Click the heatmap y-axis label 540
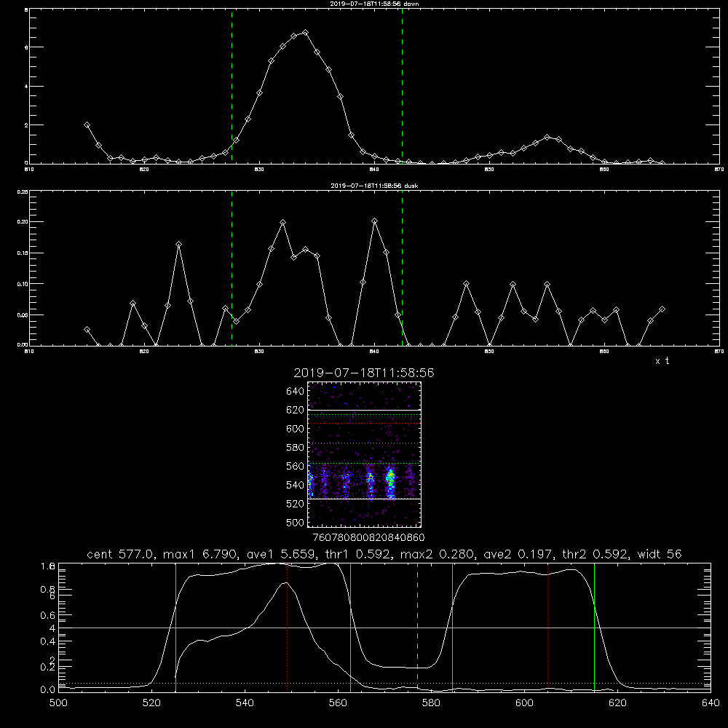The height and width of the screenshot is (728, 728). pyautogui.click(x=296, y=485)
